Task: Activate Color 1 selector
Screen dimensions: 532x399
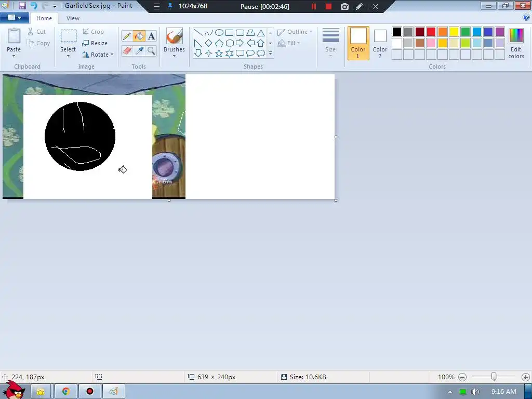Action: pyautogui.click(x=358, y=43)
